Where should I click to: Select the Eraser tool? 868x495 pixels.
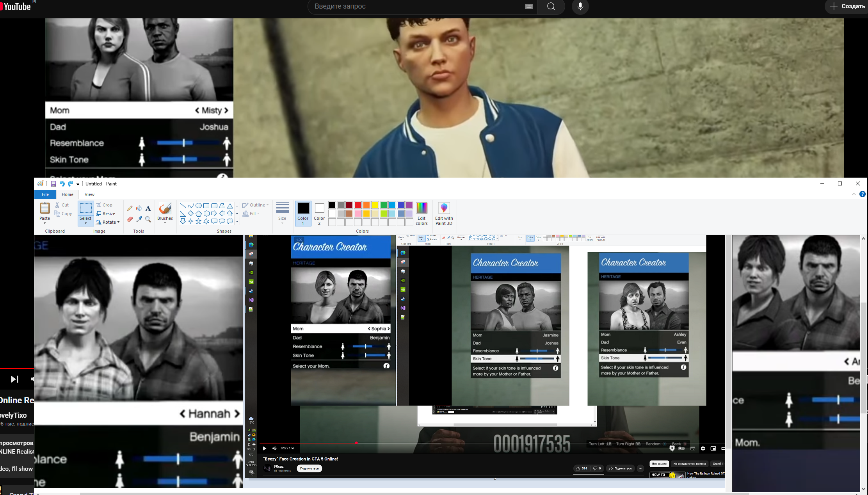130,219
